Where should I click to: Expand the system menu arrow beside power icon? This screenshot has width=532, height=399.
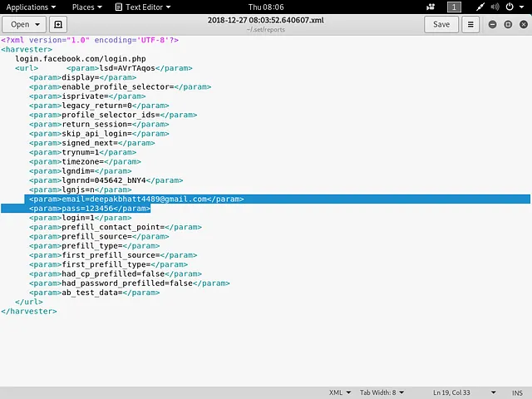coord(521,7)
